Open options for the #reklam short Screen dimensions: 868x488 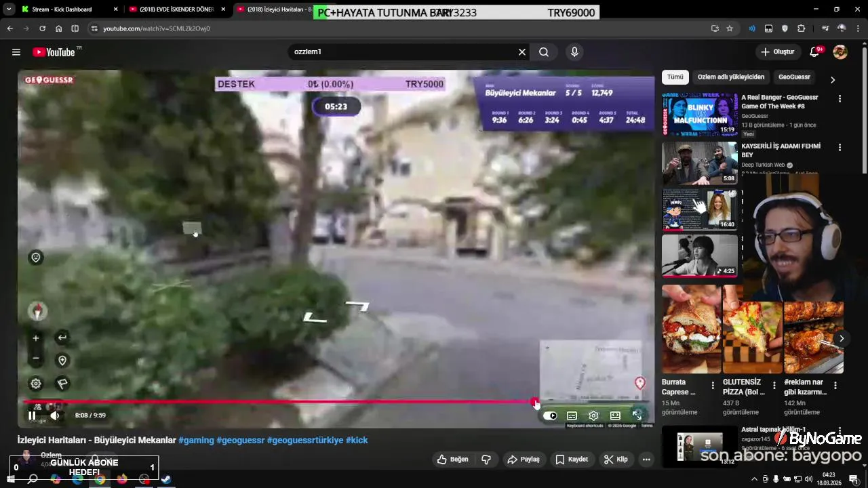click(835, 386)
